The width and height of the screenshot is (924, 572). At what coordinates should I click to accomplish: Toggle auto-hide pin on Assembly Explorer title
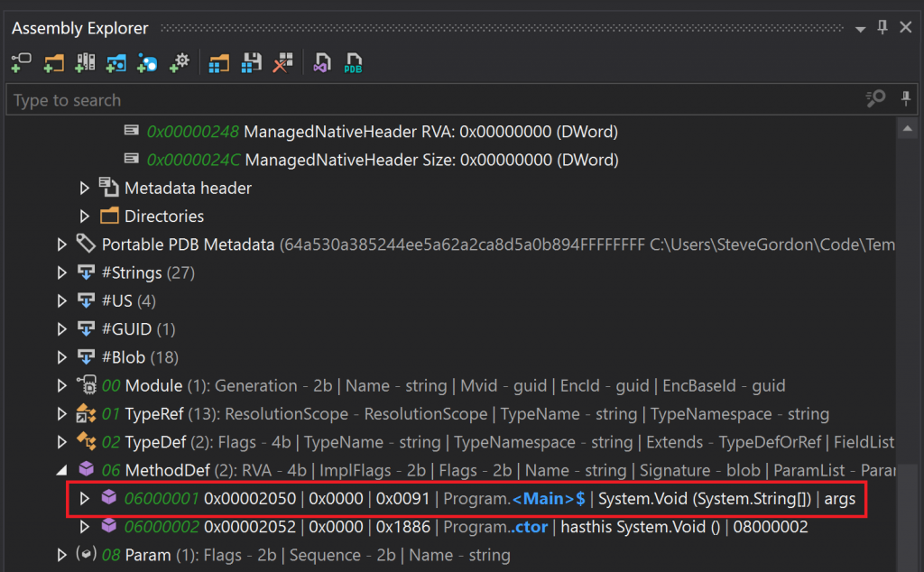click(882, 27)
